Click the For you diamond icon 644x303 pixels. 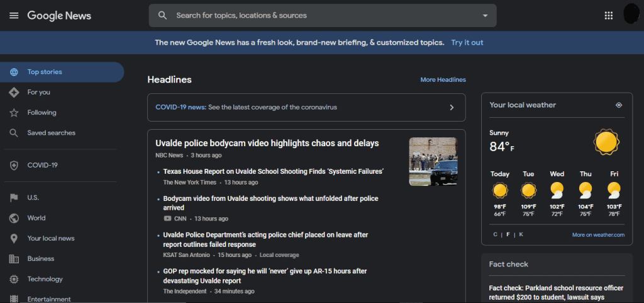pyautogui.click(x=14, y=93)
